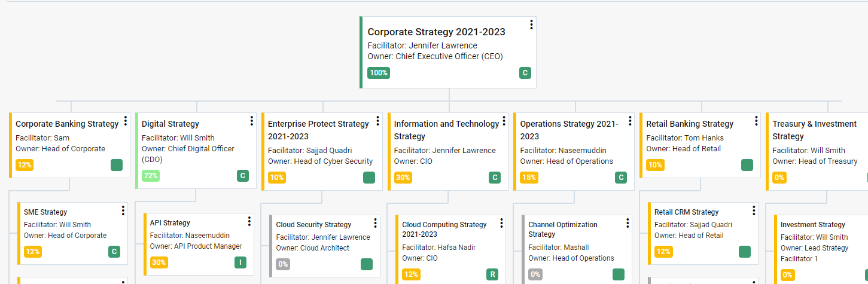The image size is (868, 284).
Task: Open the SME Strategy three-dot menu
Action: click(x=123, y=210)
